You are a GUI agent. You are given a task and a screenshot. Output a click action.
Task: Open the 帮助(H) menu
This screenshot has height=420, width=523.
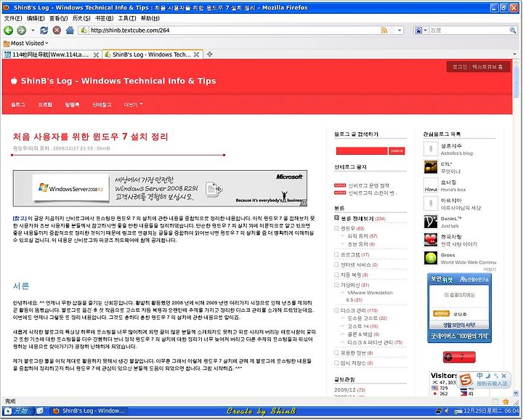pyautogui.click(x=150, y=18)
